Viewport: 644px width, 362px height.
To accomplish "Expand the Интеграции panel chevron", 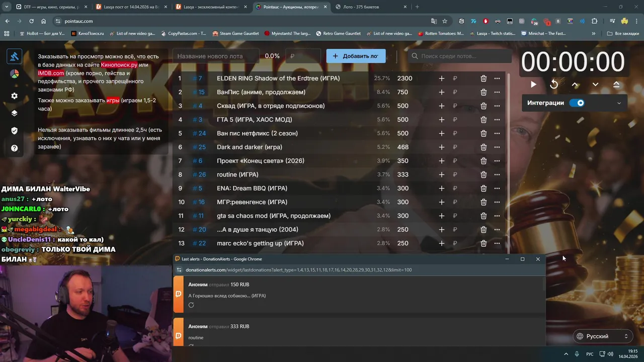I will (x=619, y=103).
